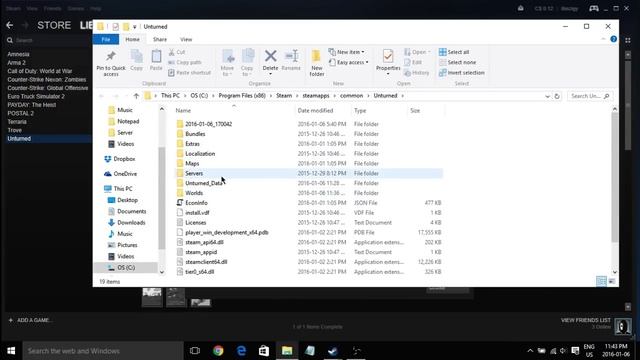640x360 pixels.
Task: Click the Cut scissors icon
Action: tap(172, 52)
